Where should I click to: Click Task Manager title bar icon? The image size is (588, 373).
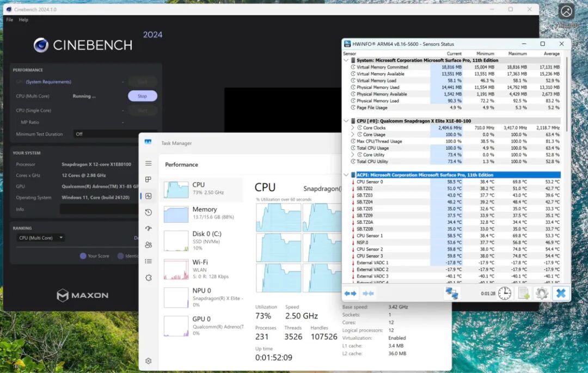tap(148, 143)
